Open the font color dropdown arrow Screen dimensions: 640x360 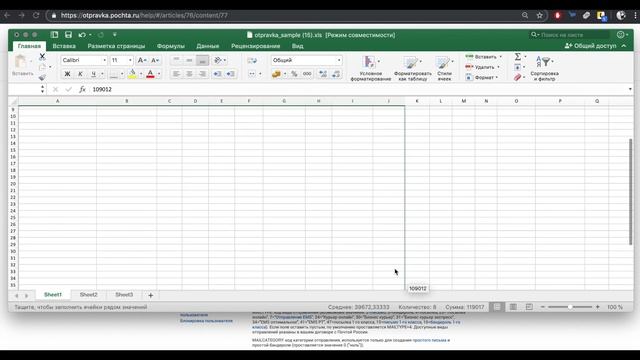[159, 74]
